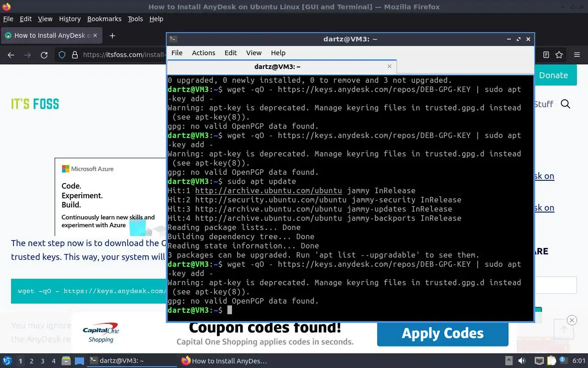Select the How to Install AnyDesk browser tab
588x368 pixels.
(x=51, y=35)
